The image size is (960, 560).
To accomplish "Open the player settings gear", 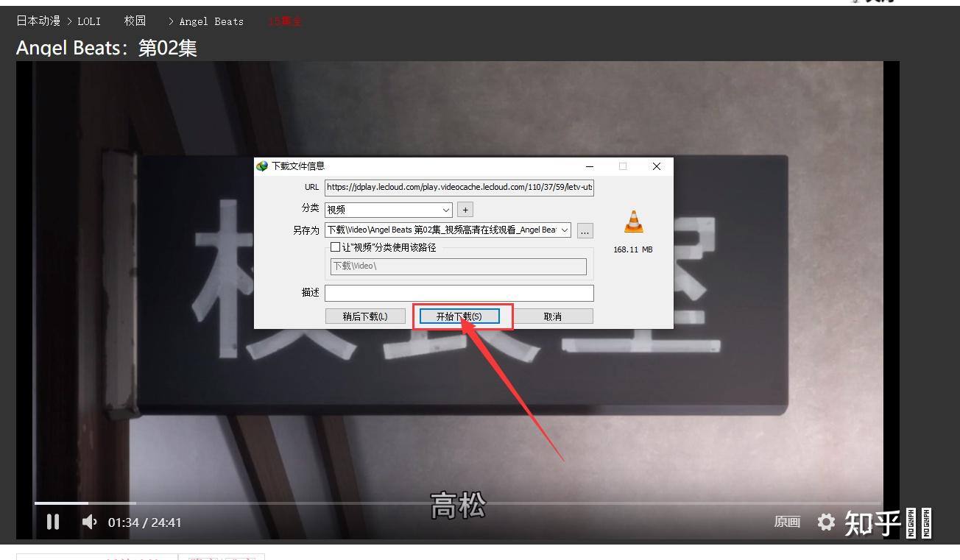I will click(826, 522).
